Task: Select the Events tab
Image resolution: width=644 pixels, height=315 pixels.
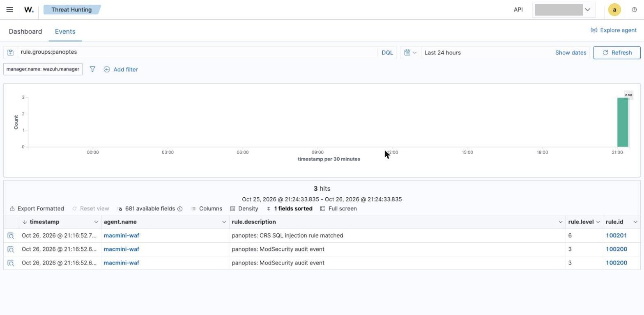Action: click(x=65, y=32)
